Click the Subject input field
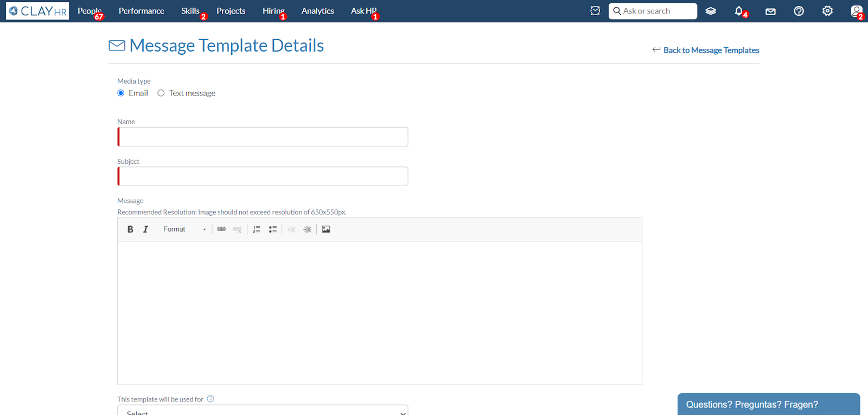 click(x=263, y=176)
